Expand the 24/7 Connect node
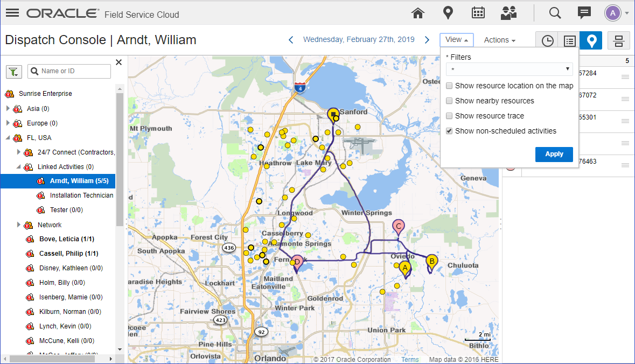Viewport: 635px width, 364px height. pos(19,152)
